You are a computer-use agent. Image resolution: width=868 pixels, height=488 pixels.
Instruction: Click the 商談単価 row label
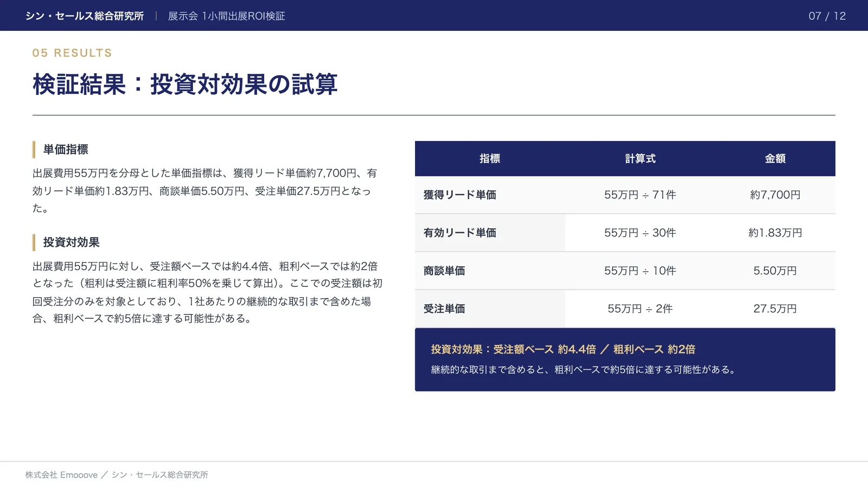[444, 271]
